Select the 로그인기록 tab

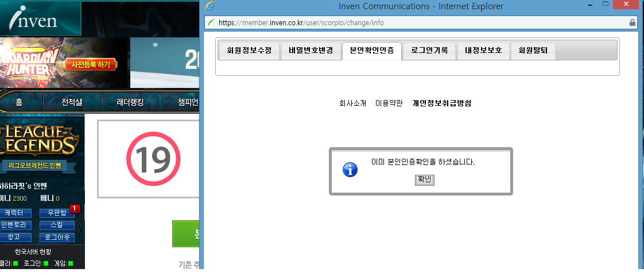(429, 51)
